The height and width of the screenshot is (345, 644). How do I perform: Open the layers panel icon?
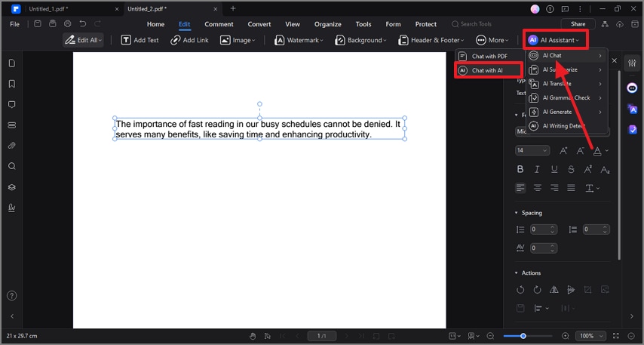click(12, 187)
